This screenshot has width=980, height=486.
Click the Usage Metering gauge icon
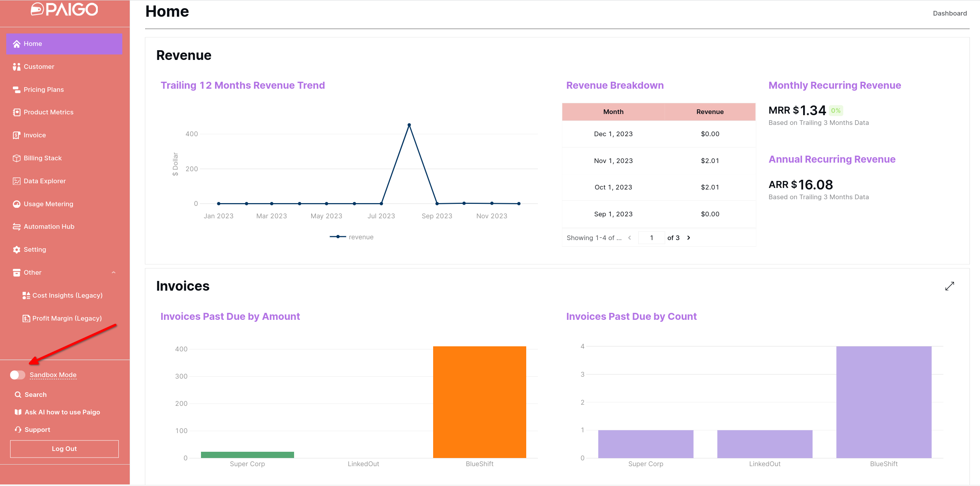tap(16, 204)
